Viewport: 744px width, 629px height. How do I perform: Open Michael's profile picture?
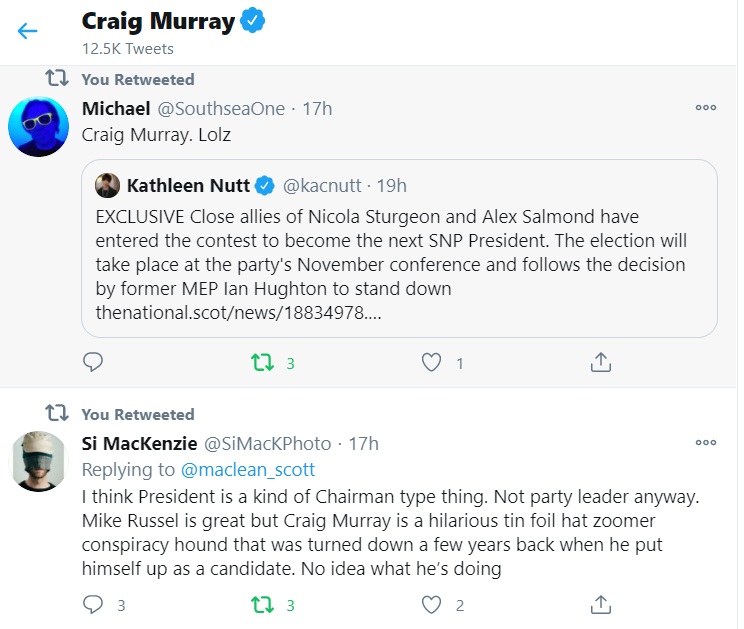pos(38,127)
